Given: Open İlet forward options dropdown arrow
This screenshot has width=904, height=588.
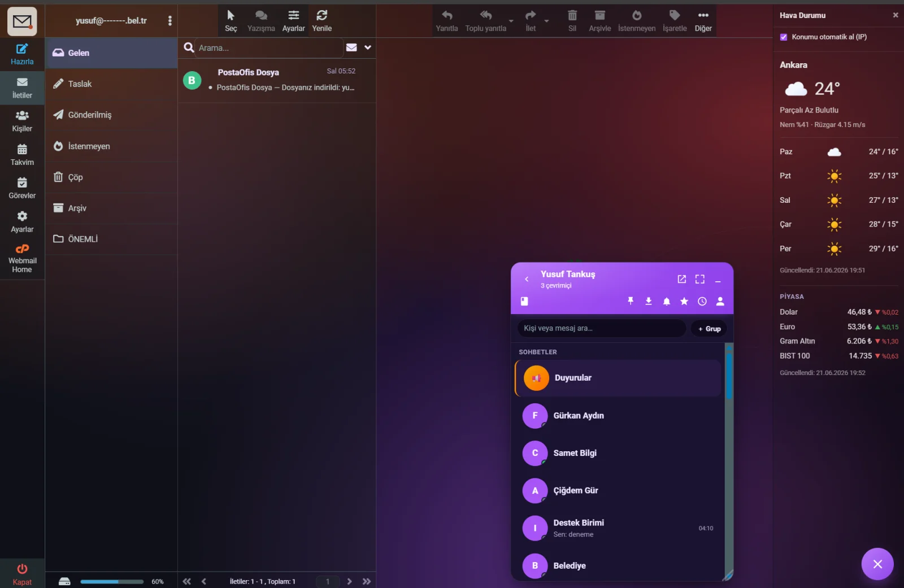Looking at the screenshot, I should tap(546, 21).
